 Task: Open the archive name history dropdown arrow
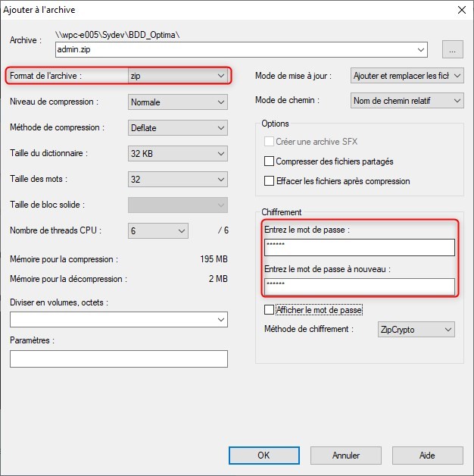coord(421,49)
